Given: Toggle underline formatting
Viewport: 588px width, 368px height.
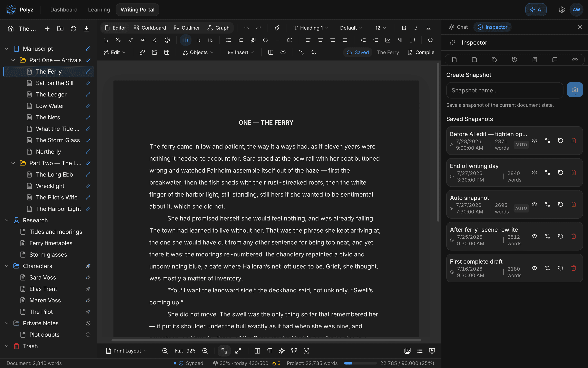Looking at the screenshot, I should 429,28.
